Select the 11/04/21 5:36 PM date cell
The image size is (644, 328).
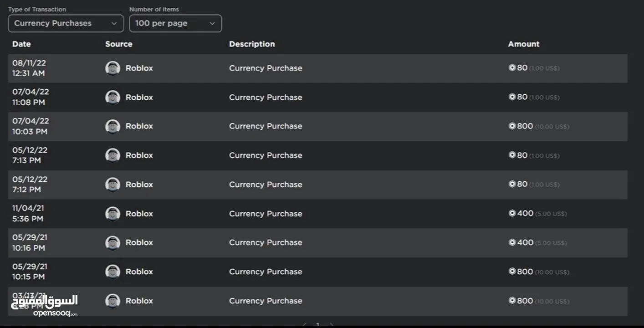(x=28, y=214)
